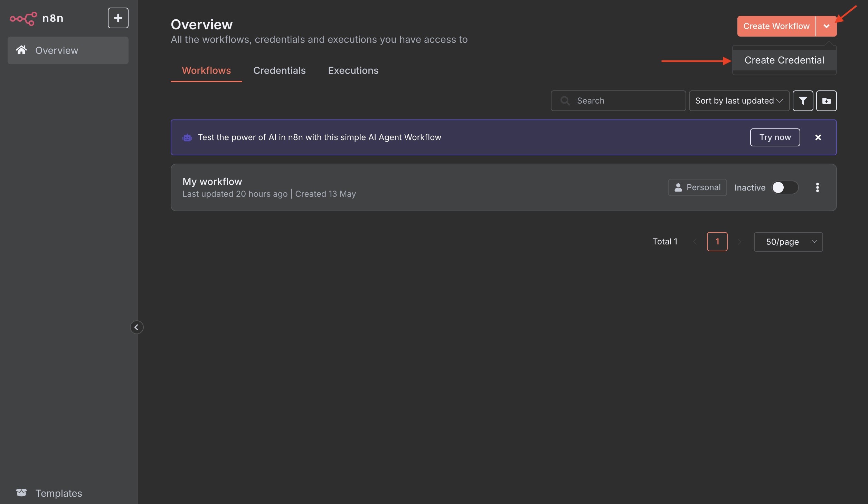Open the three-dot menu for My workflow
The height and width of the screenshot is (504, 868).
(x=817, y=187)
